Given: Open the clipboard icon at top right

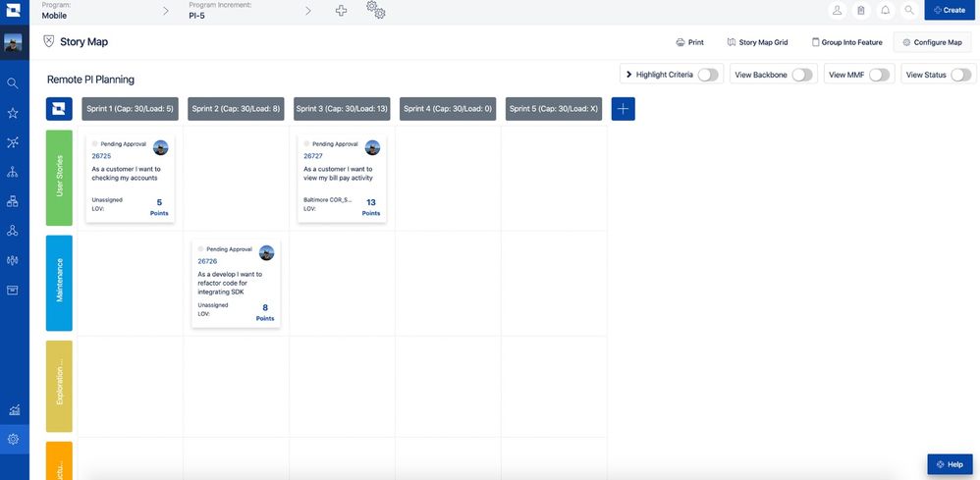Looking at the screenshot, I should click(x=861, y=10).
